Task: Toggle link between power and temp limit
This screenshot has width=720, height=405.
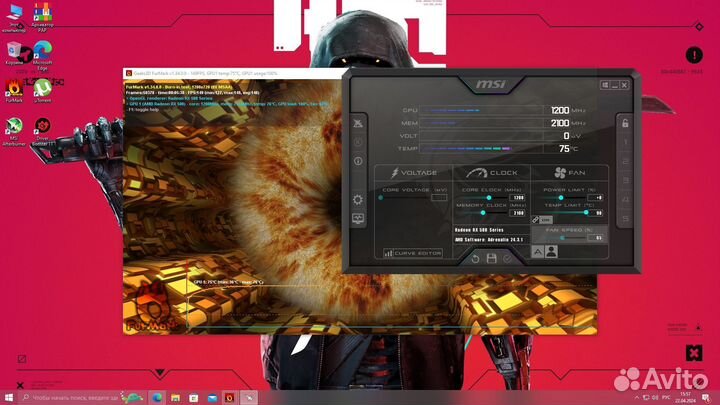Action: pyautogui.click(x=542, y=220)
